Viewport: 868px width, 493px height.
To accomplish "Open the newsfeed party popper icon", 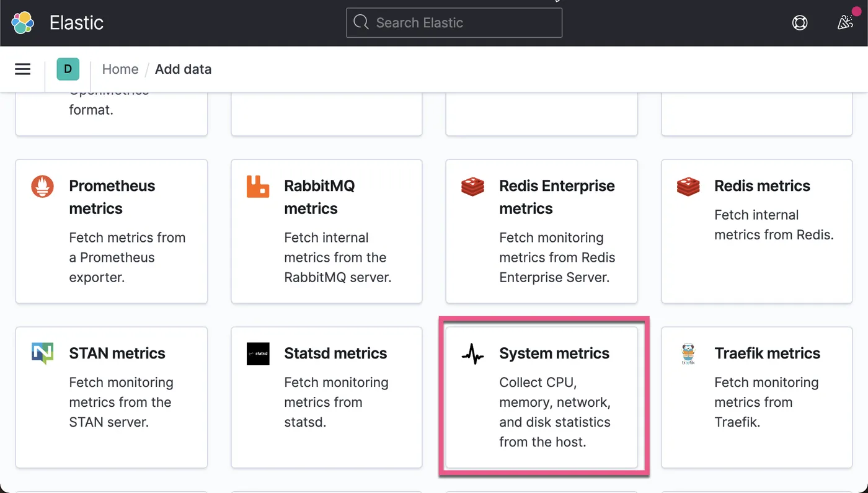I will 845,23.
